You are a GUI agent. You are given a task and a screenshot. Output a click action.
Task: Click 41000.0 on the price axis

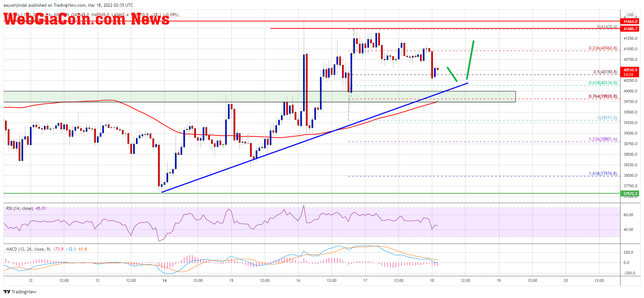[x=630, y=49]
